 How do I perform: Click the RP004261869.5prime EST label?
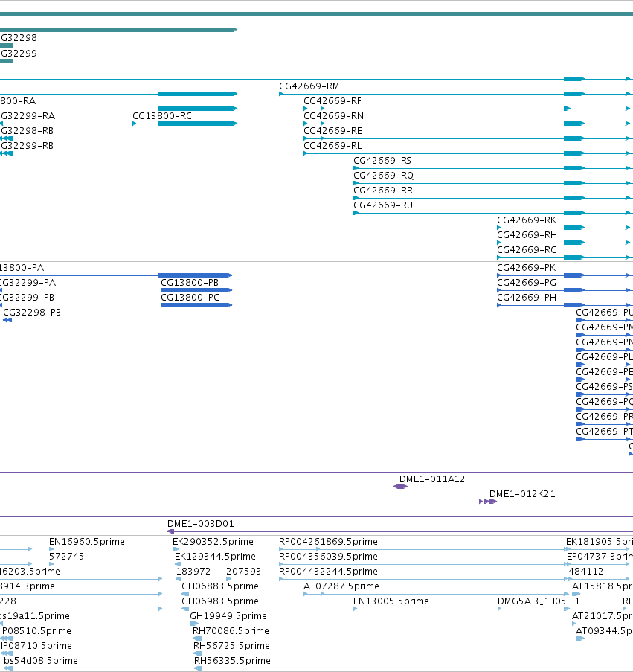[328, 542]
